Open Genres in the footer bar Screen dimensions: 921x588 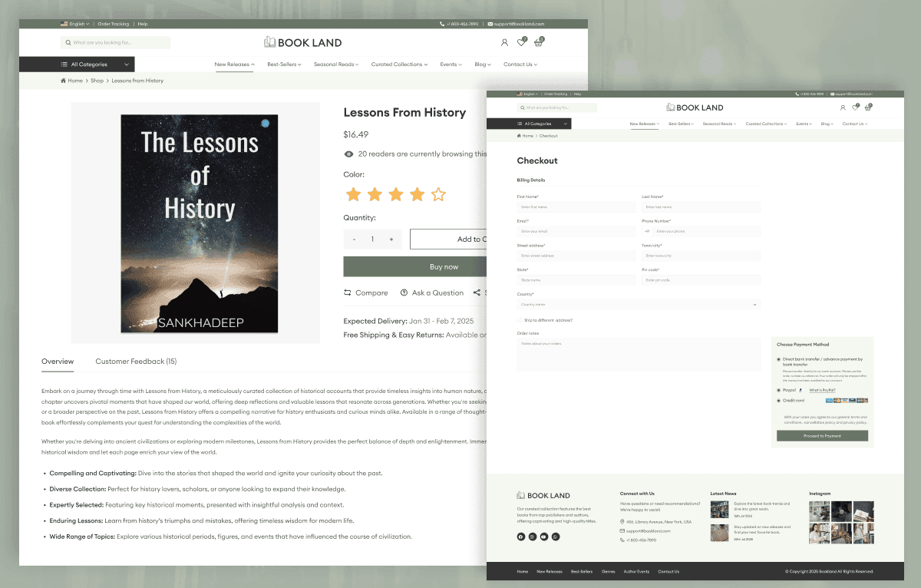[609, 571]
